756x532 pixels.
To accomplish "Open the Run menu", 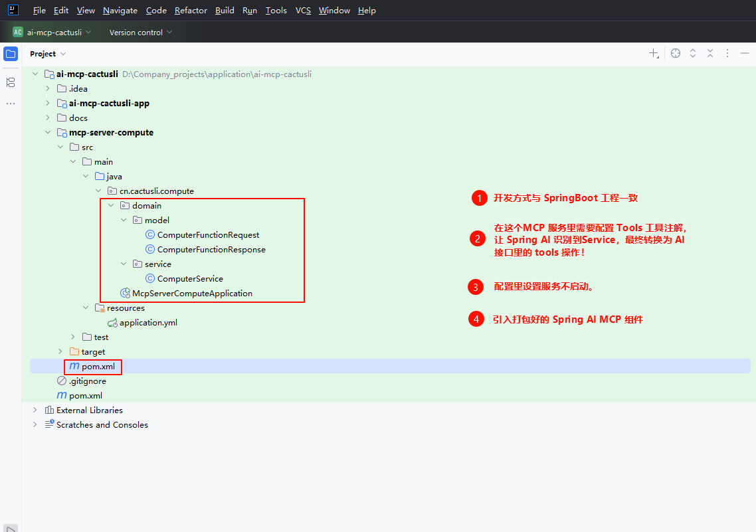I will point(250,10).
